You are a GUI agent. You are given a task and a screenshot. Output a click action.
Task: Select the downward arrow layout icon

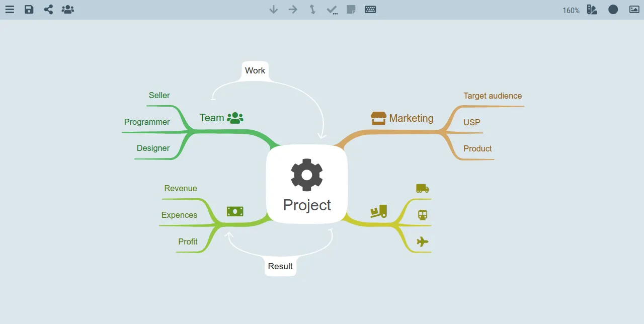(x=273, y=9)
